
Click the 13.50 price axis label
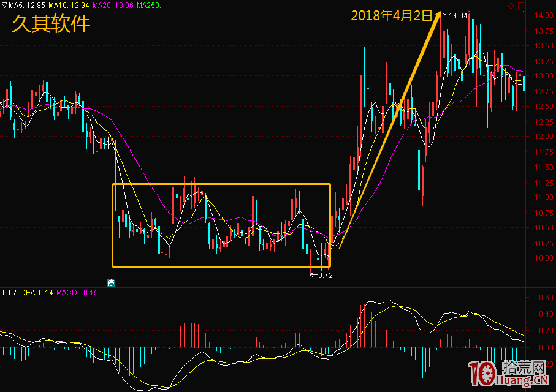[x=544, y=46]
